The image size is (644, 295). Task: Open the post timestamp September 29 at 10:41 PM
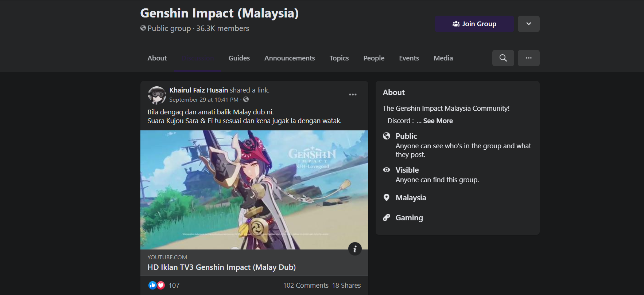204,100
